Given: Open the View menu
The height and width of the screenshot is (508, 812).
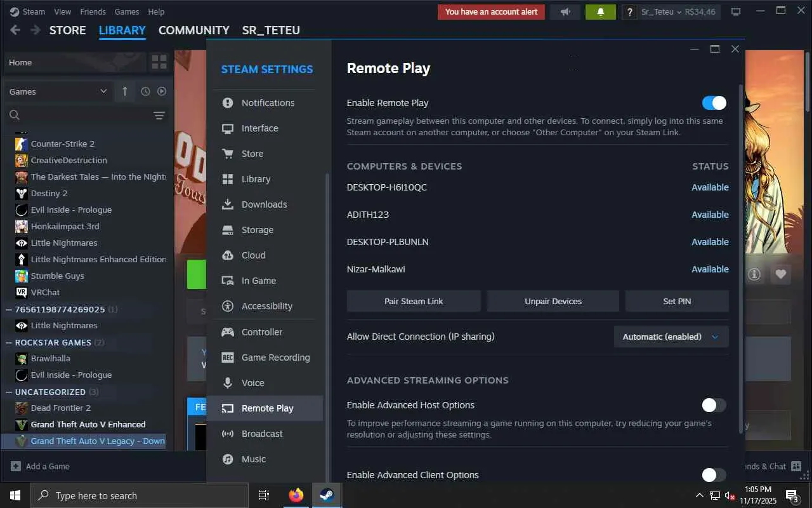Looking at the screenshot, I should click(63, 11).
